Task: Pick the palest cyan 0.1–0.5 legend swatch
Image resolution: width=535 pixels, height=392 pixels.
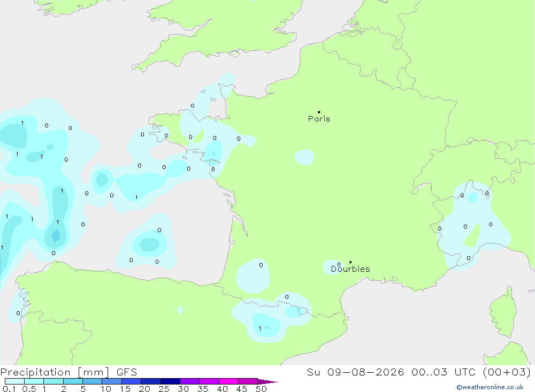Action: click(x=14, y=381)
